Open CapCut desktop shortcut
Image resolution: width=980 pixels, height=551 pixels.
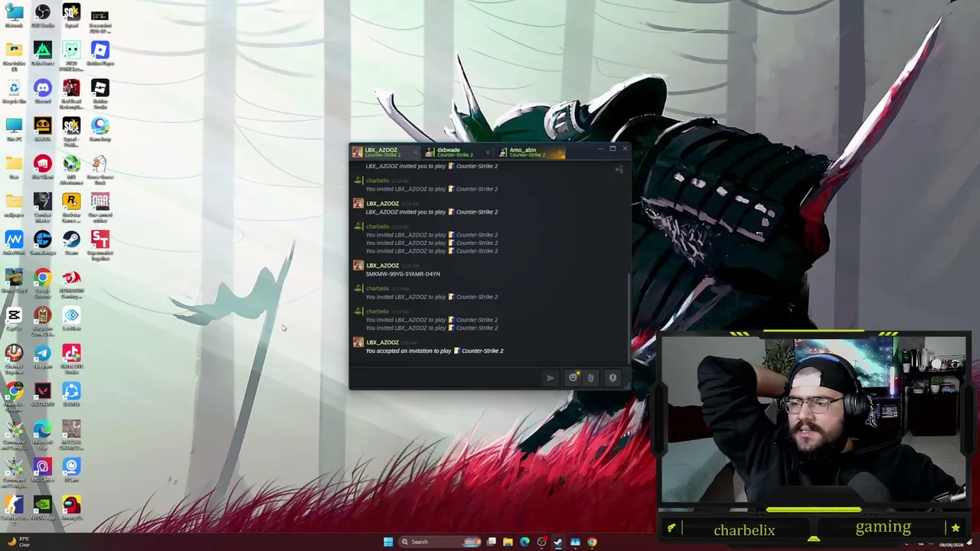coord(14,318)
